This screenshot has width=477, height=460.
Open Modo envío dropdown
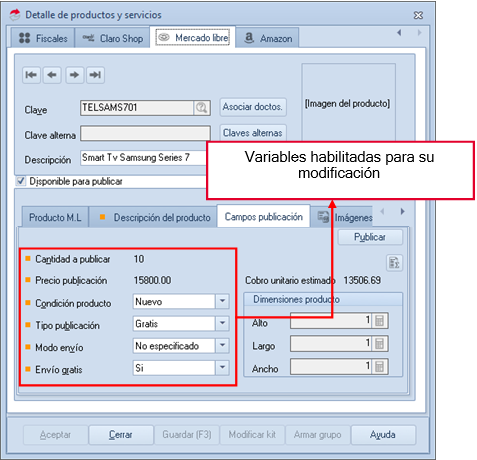pos(222,346)
